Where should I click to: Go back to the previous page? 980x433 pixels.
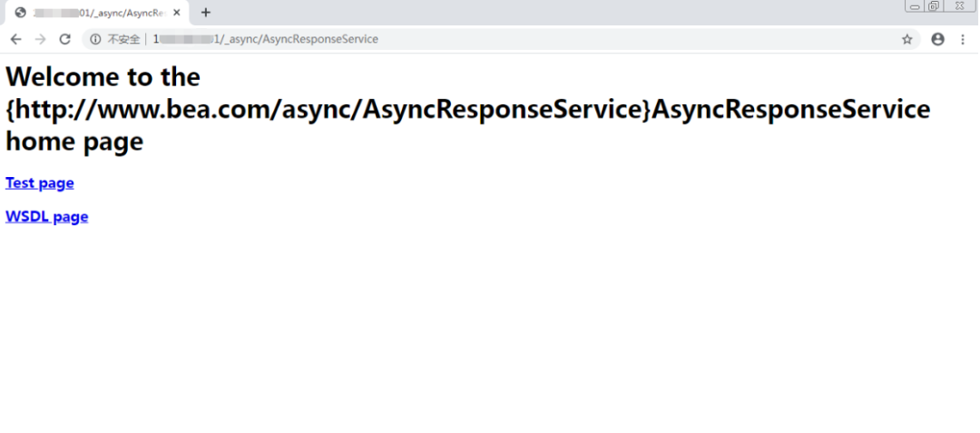(16, 39)
